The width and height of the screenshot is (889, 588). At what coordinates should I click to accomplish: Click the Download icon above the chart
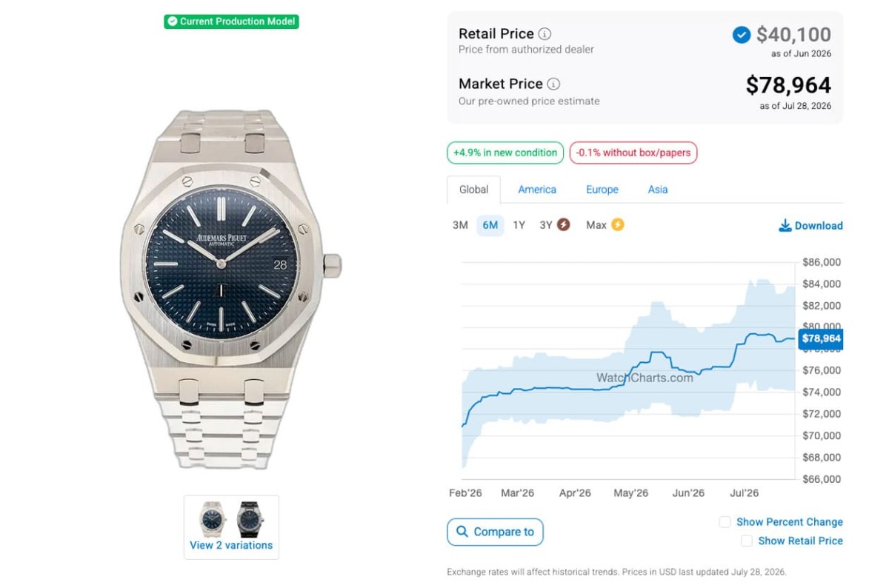785,225
